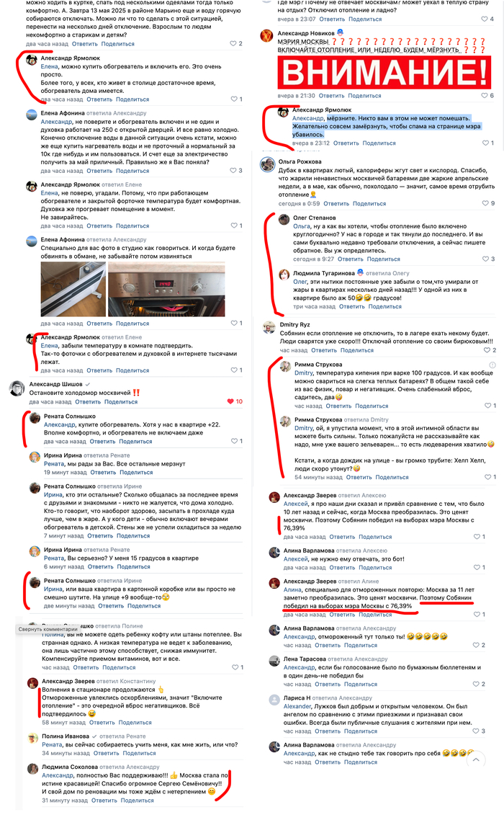The image size is (504, 820).
Task: Click Ответить under Александр Шишов's comment
Action: coord(87,401)
